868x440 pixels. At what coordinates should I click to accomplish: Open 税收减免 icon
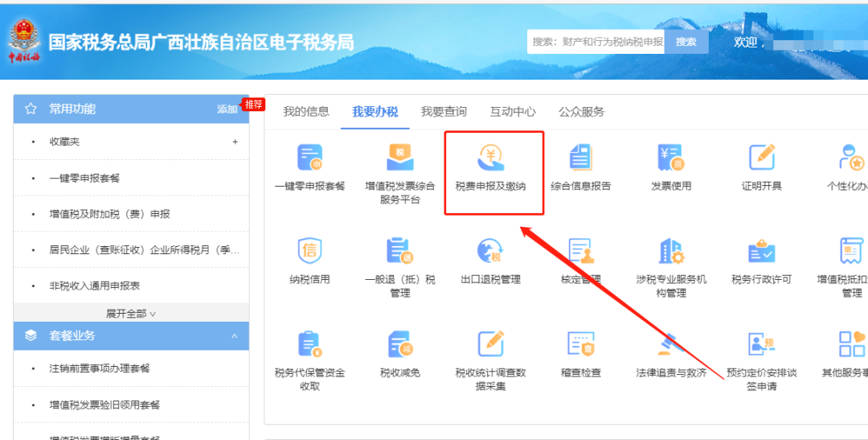pos(399,344)
